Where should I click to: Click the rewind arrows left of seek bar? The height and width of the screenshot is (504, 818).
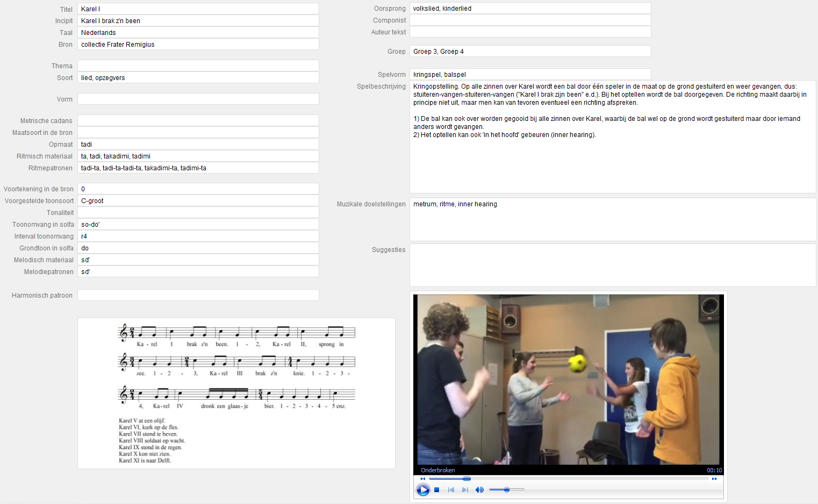pyautogui.click(x=422, y=479)
